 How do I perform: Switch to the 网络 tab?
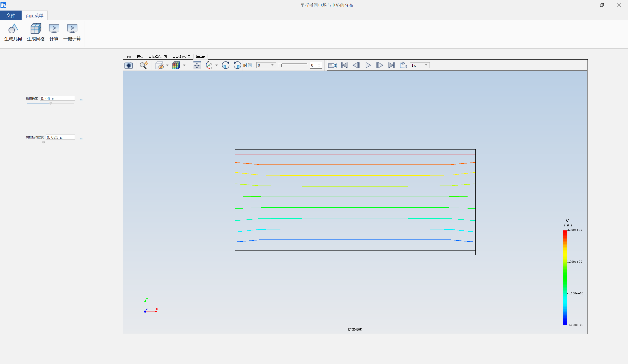[x=140, y=57]
